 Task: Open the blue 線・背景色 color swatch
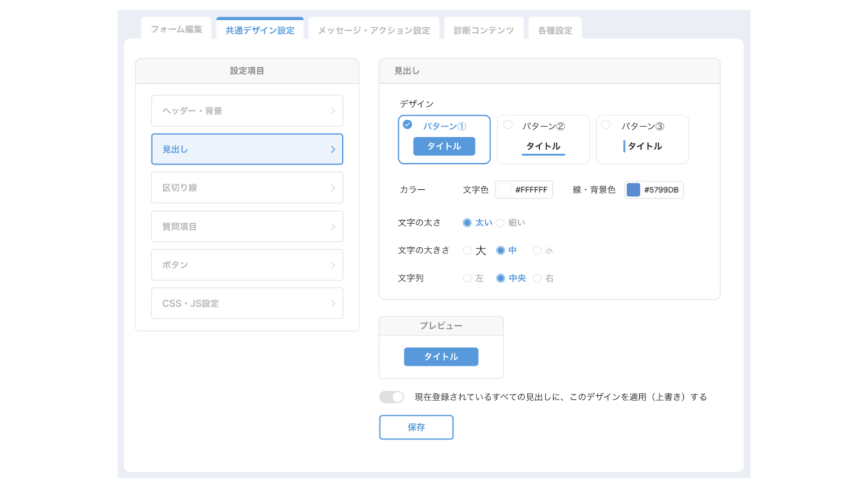[x=633, y=190]
